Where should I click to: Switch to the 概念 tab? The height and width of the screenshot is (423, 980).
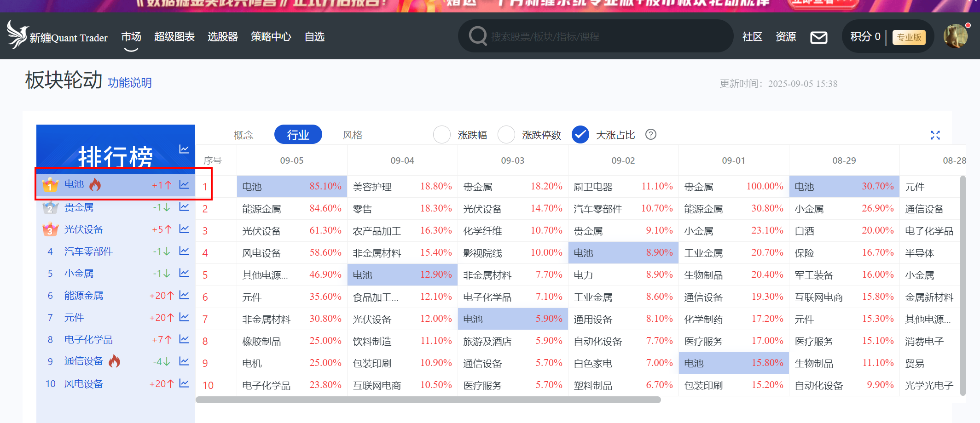pyautogui.click(x=244, y=134)
